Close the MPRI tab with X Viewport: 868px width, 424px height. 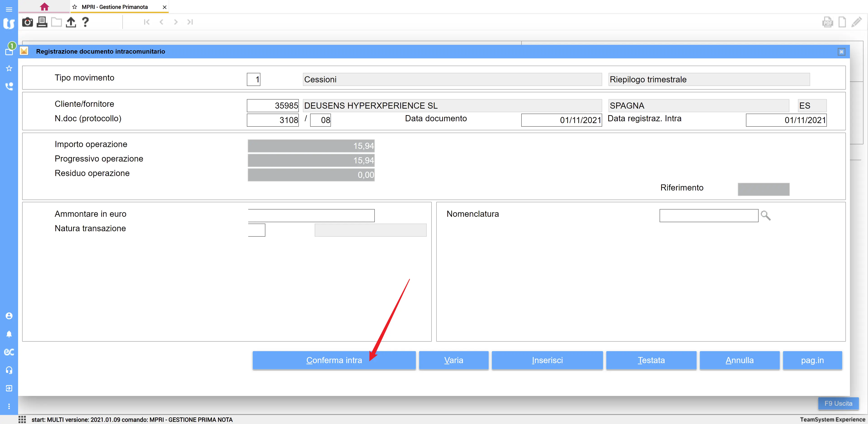164,7
